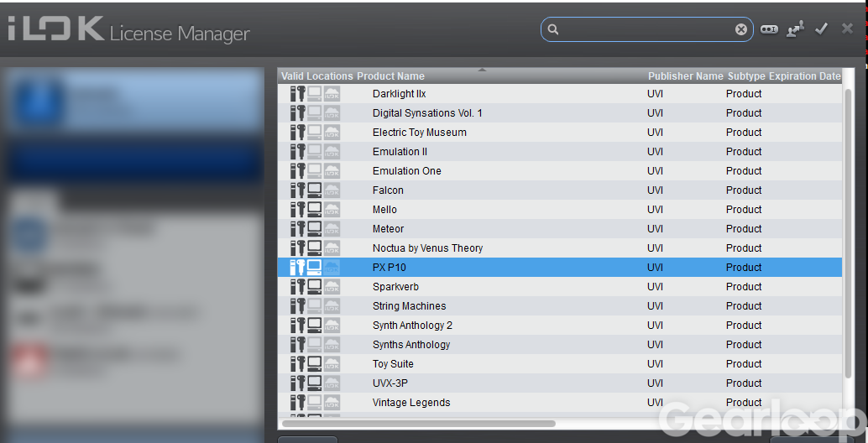Click the iLok dongle toolbar icon
868x443 pixels.
pyautogui.click(x=769, y=29)
